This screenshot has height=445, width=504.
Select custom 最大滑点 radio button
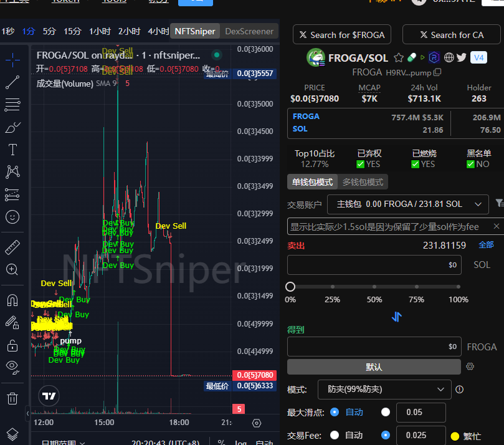[386, 412]
